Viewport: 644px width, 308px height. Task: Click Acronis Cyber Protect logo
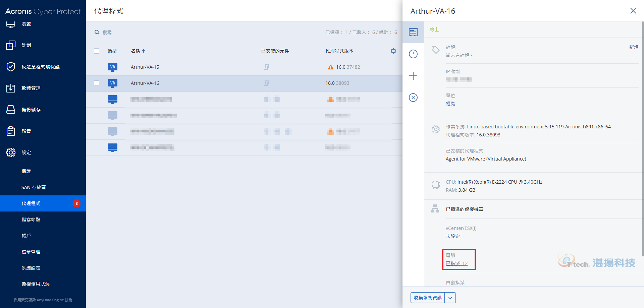[x=43, y=11]
